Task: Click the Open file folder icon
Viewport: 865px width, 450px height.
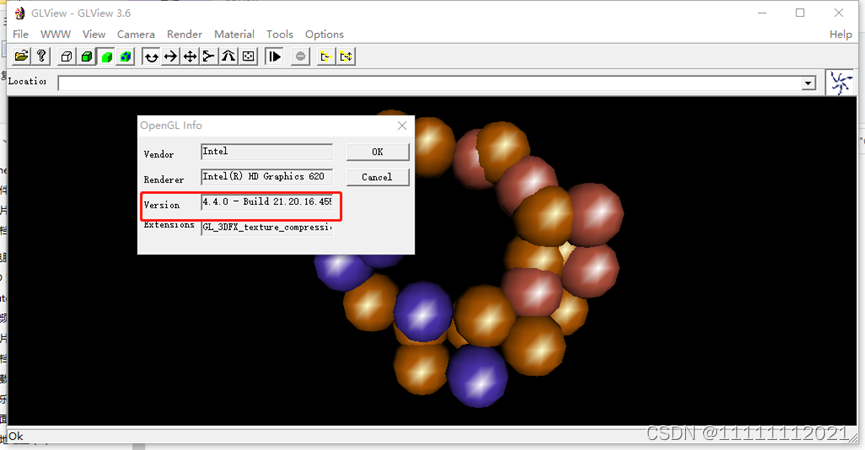Action: pyautogui.click(x=21, y=57)
